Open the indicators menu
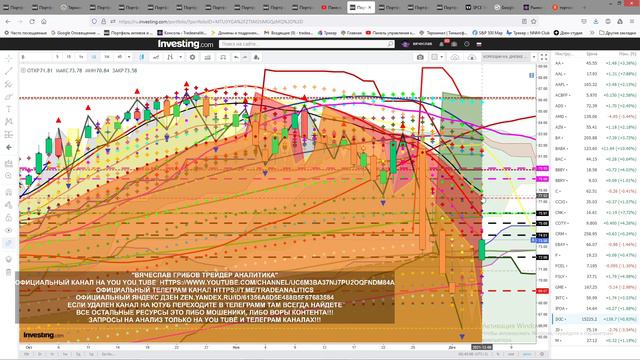Image resolution: width=640 pixels, height=360 pixels. tap(170, 57)
